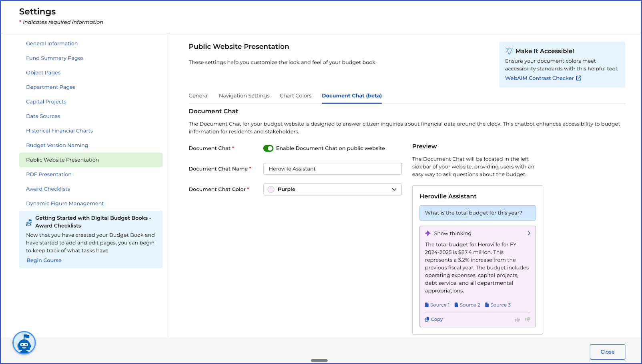
Task: Click the external link icon after WebAIM
Action: tap(578, 78)
